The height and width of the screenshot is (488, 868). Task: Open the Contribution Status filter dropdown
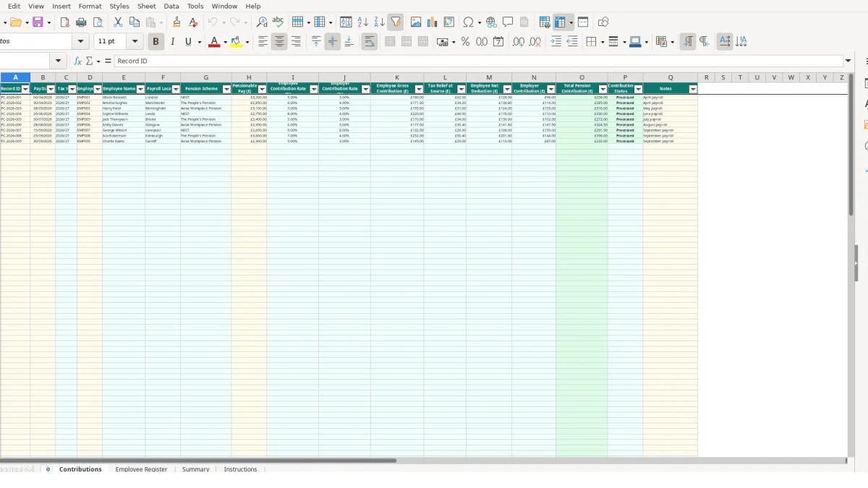(x=638, y=89)
